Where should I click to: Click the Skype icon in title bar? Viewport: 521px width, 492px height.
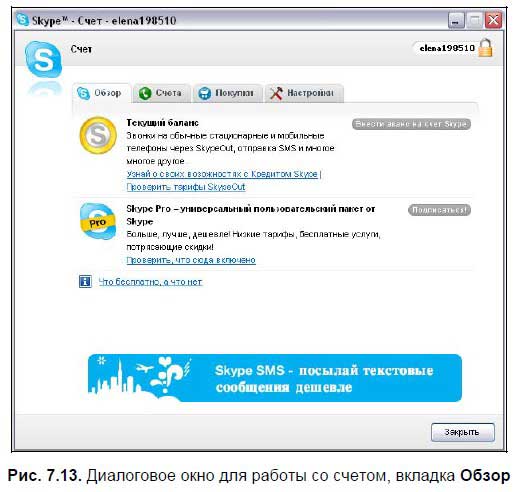click(x=22, y=20)
